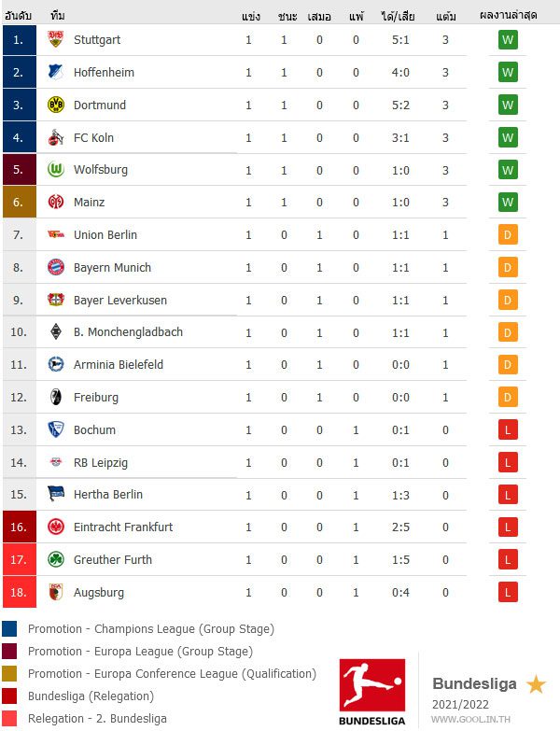Click the green W badge for Mainz
This screenshot has height=731, width=560.
click(x=508, y=202)
